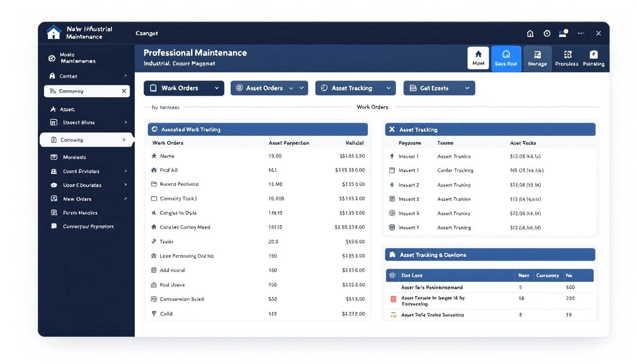Click the red swatch beside the Asset Temple row
637x364 pixels.
(393, 299)
